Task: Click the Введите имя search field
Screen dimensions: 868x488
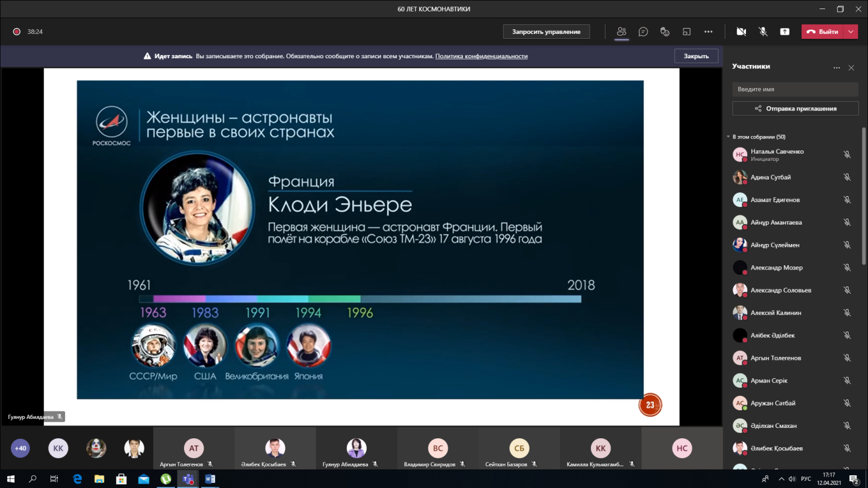Action: pos(795,89)
